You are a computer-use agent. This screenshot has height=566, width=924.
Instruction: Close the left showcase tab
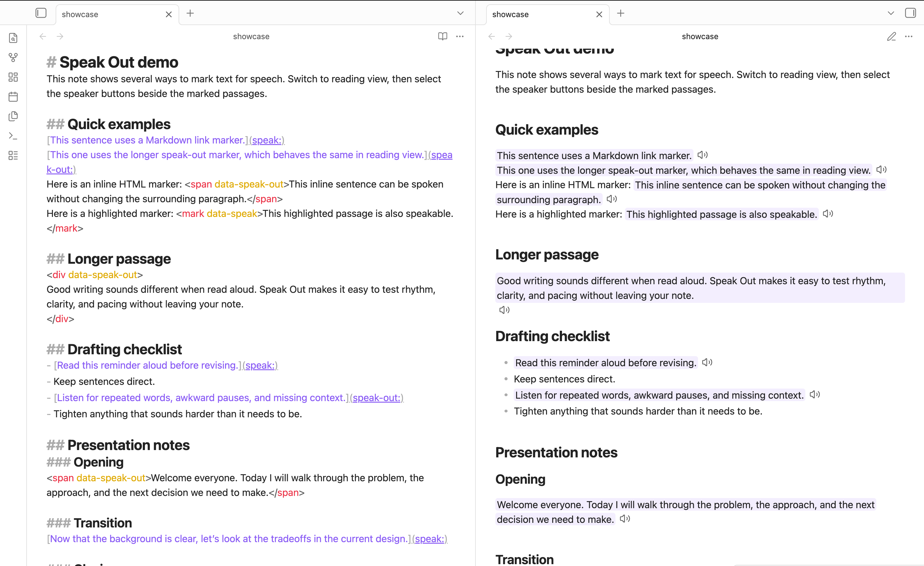tap(169, 14)
